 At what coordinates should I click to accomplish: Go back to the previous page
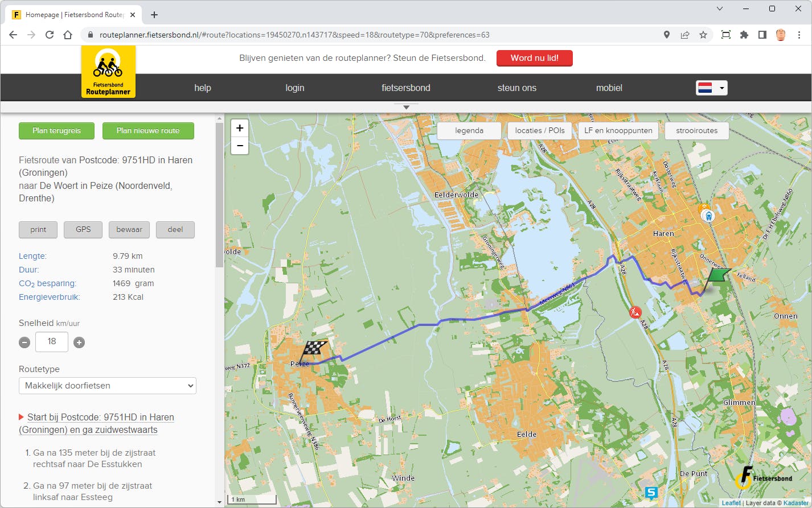click(x=13, y=35)
